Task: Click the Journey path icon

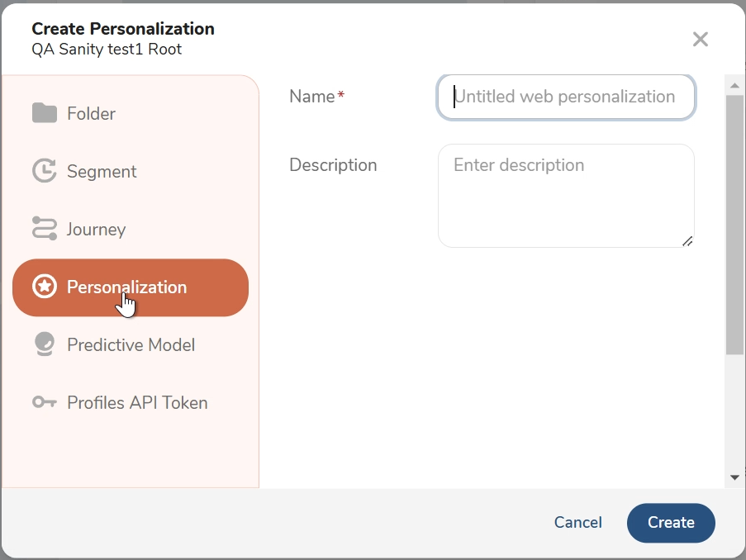Action: pos(44,229)
